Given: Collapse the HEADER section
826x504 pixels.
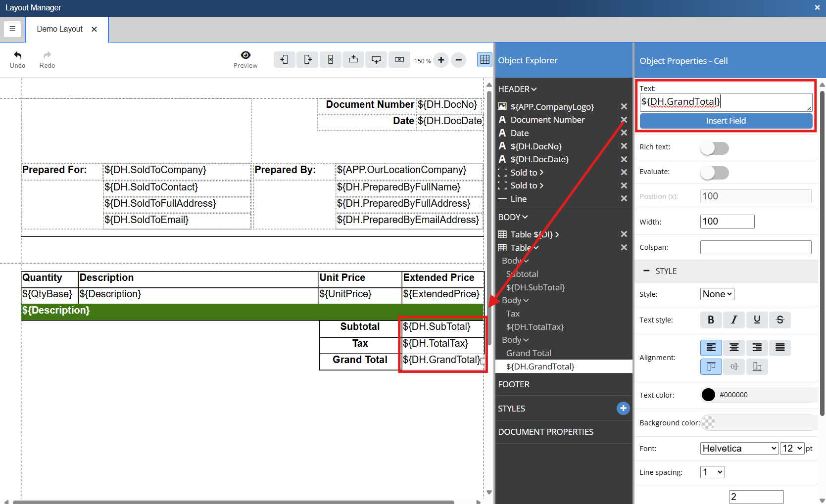Looking at the screenshot, I should click(517, 89).
